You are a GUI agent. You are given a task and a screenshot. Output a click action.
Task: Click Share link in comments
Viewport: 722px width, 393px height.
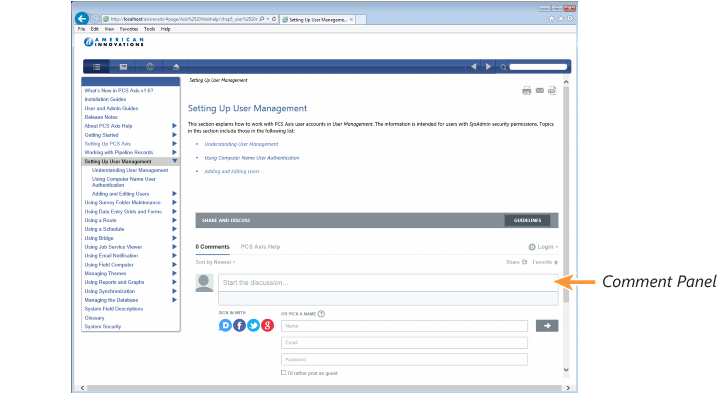point(517,262)
